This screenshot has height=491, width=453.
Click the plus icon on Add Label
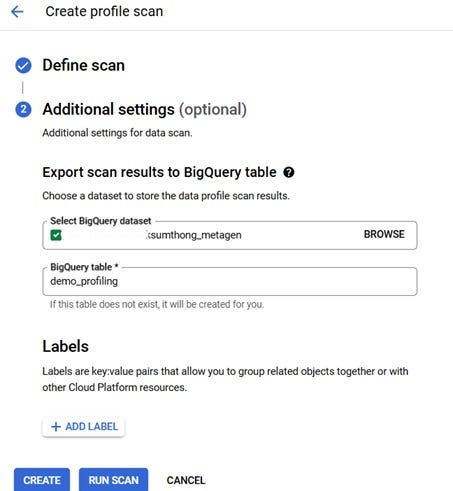coord(56,427)
